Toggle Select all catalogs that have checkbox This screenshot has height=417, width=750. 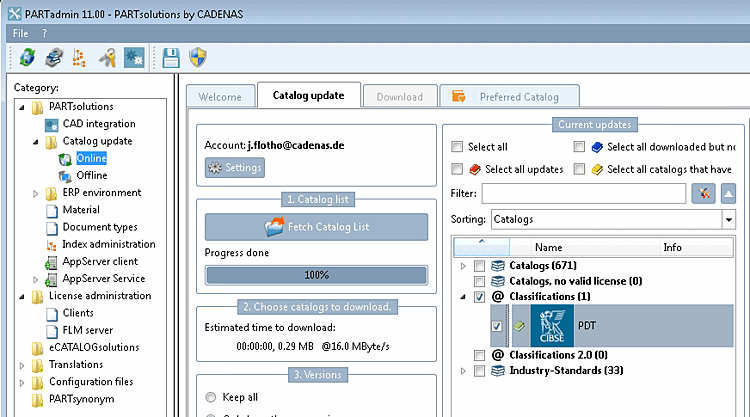coord(579,169)
